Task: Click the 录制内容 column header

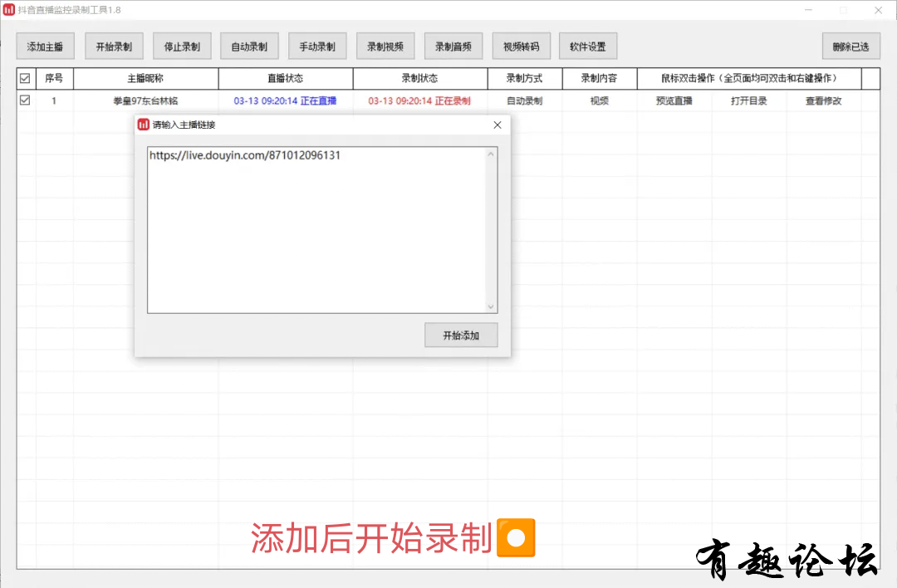Action: click(600, 78)
